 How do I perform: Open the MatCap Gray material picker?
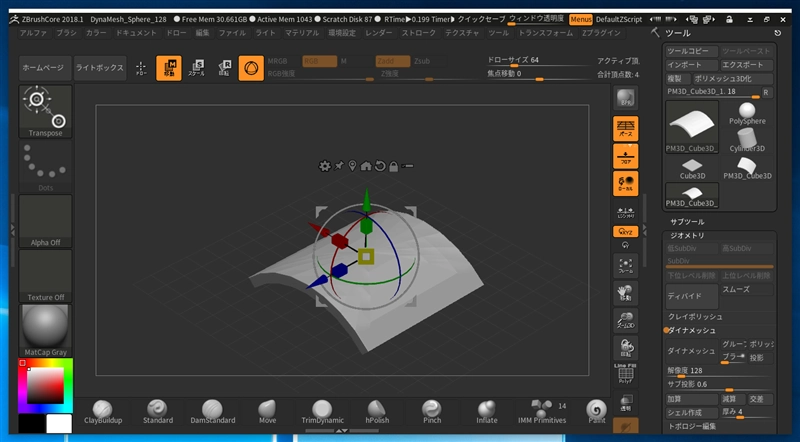tap(45, 331)
